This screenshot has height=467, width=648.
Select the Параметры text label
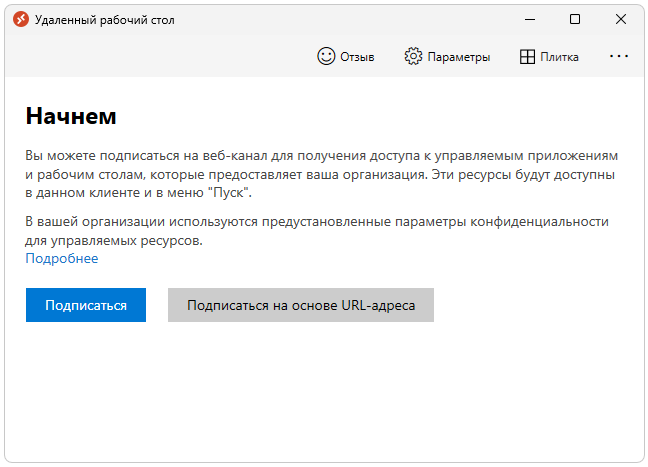459,57
